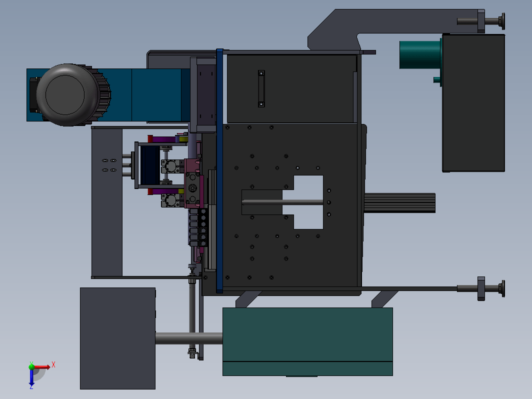Select the gray box at bottom left
The height and width of the screenshot is (399, 532).
coord(117,338)
